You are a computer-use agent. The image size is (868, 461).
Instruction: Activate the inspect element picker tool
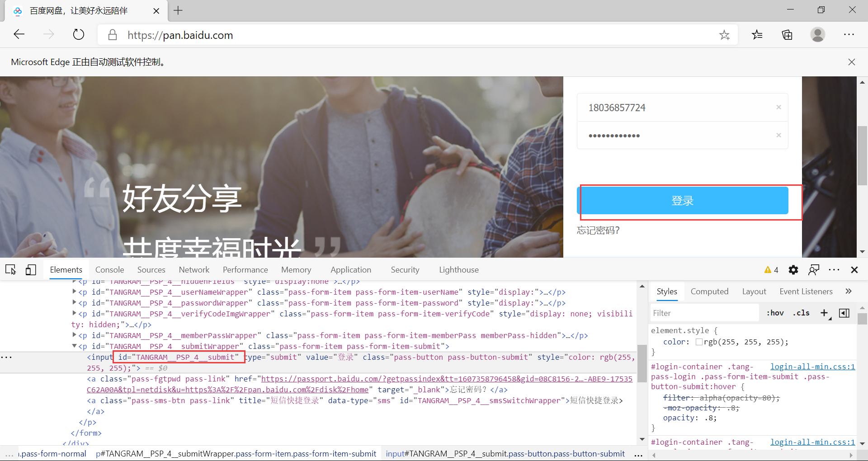click(11, 270)
